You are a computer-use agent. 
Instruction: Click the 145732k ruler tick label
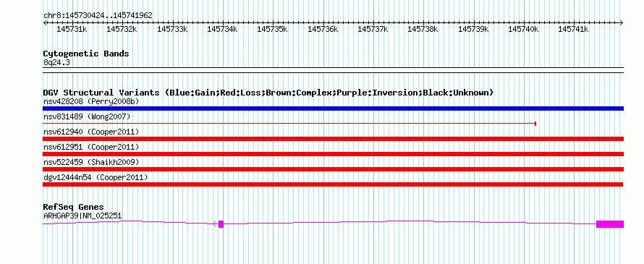122,29
